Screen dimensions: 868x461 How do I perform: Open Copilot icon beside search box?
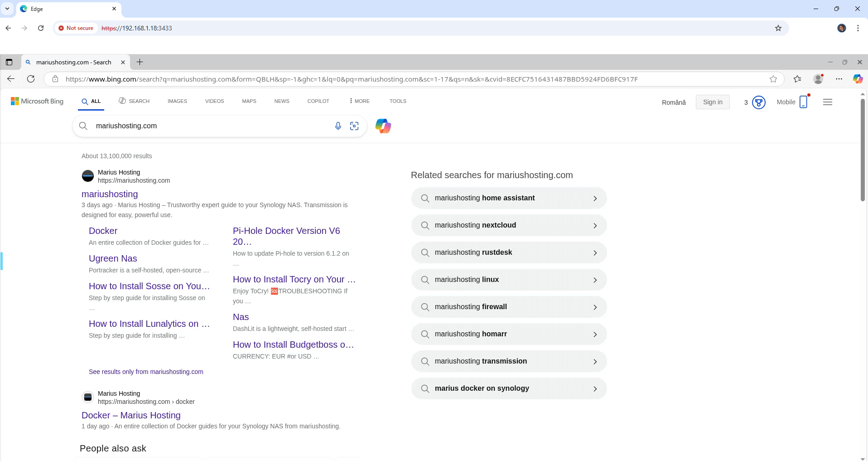383,126
